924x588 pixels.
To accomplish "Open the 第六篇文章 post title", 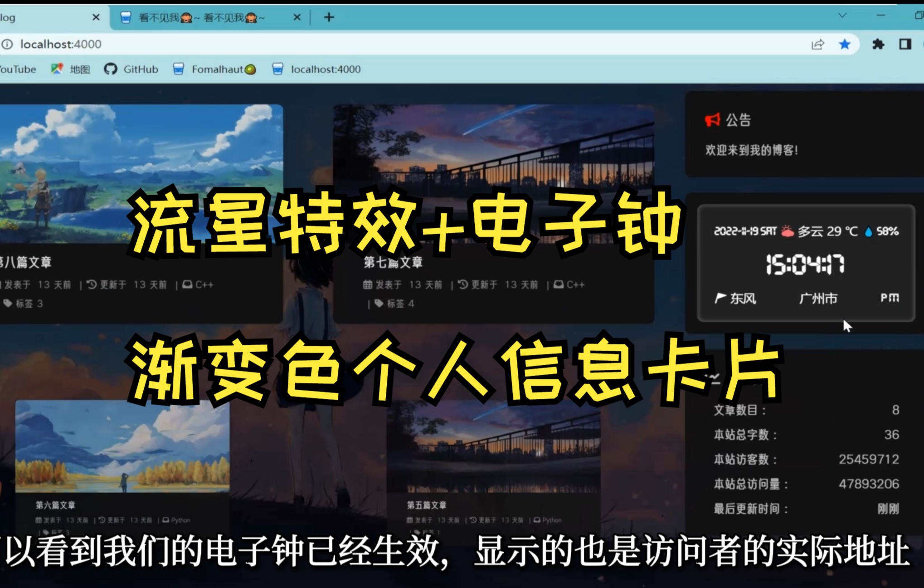I will 55,505.
